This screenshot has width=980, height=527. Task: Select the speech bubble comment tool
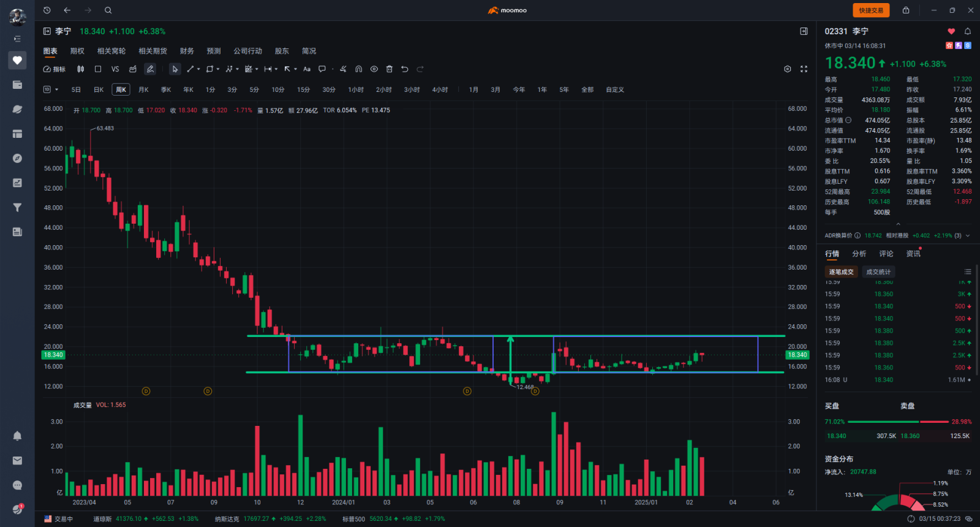pos(322,69)
